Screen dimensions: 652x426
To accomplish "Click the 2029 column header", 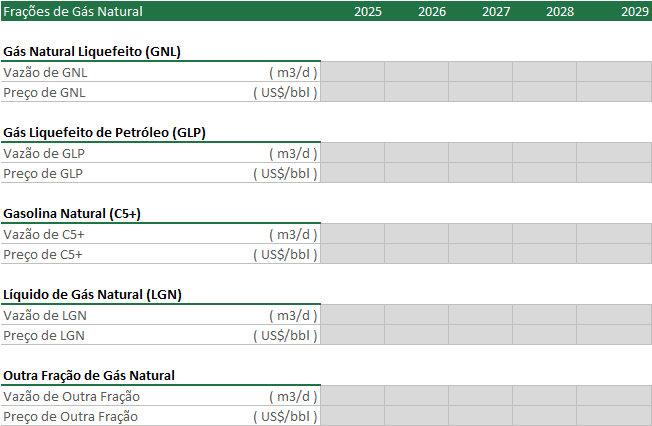I will click(x=634, y=11).
